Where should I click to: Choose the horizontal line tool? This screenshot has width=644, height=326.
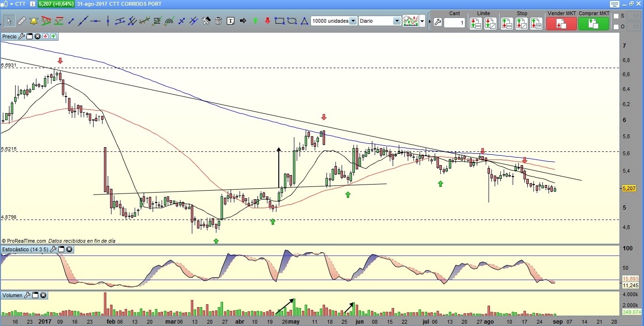95,21
